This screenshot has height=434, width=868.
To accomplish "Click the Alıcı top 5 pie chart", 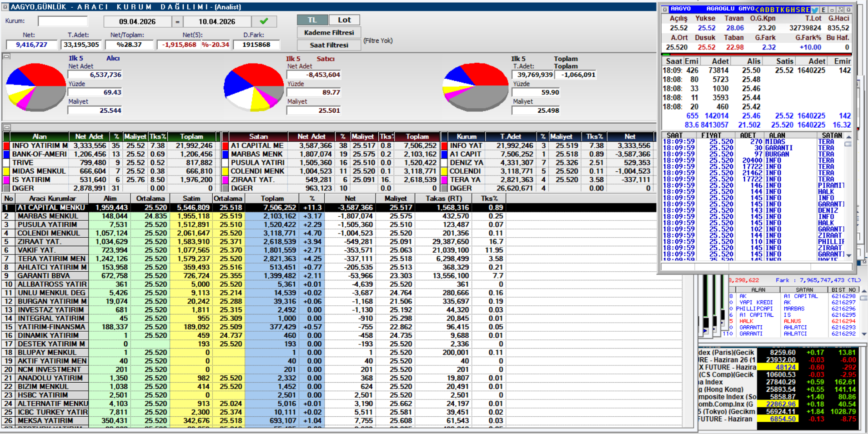I will (x=35, y=87).
